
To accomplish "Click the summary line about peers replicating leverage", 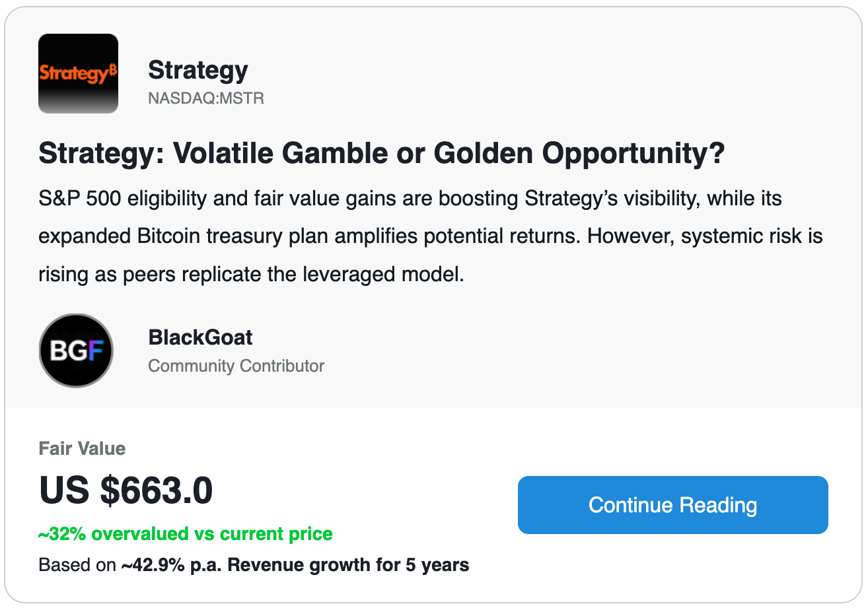I will (252, 274).
